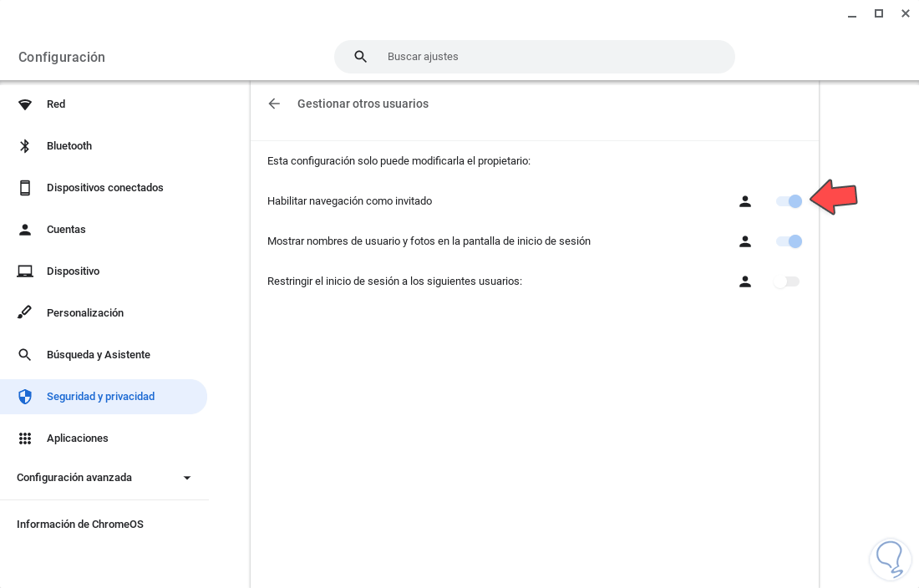Screen dimensions: 919x588
Task: Open the Seguridad y privacidad section
Action: [100, 397]
